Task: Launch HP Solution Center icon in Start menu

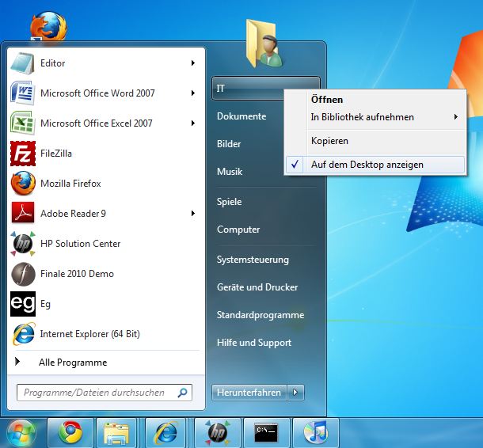Action: [x=23, y=244]
